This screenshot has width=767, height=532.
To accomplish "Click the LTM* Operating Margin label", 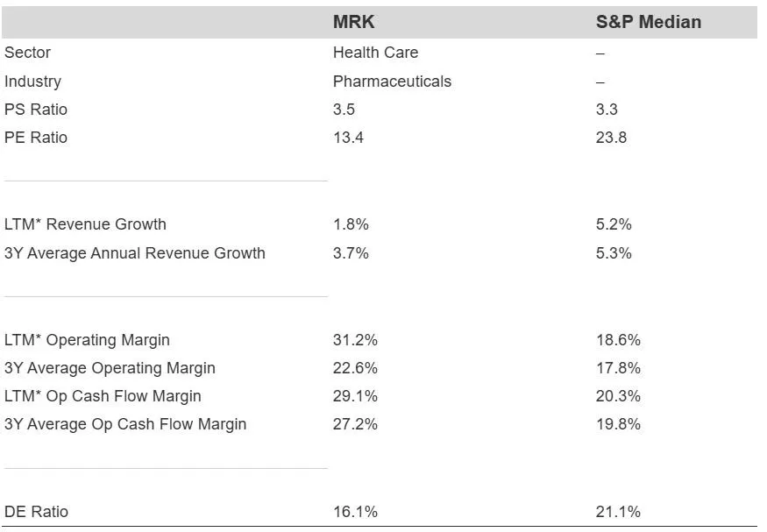I will pos(87,340).
